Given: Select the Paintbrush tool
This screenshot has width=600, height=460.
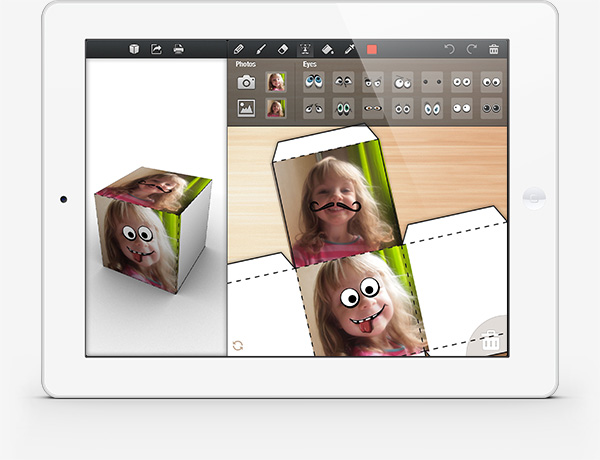Looking at the screenshot, I should point(260,48).
